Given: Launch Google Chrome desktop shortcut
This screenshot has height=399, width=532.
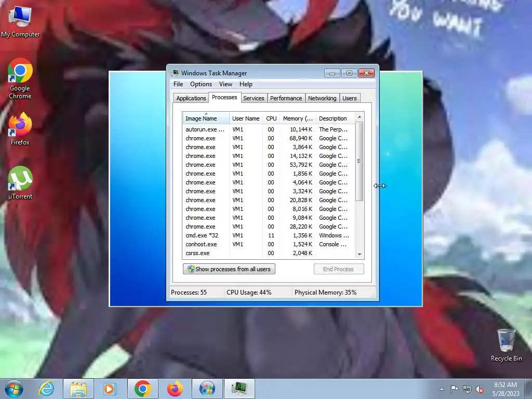Looking at the screenshot, I should pyautogui.click(x=20, y=79).
